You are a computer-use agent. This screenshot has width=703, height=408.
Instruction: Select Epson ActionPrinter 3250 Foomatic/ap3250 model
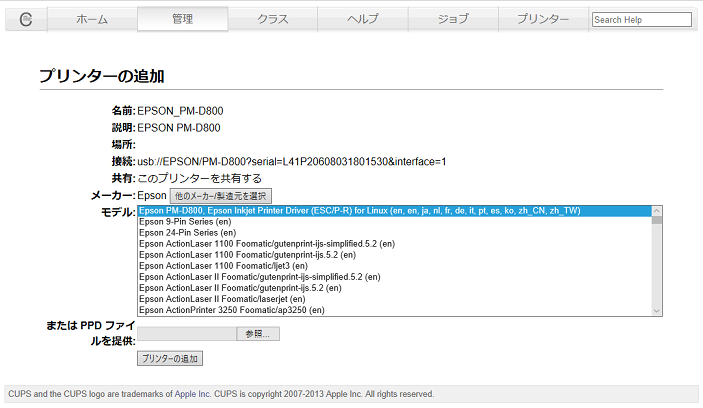(395, 310)
